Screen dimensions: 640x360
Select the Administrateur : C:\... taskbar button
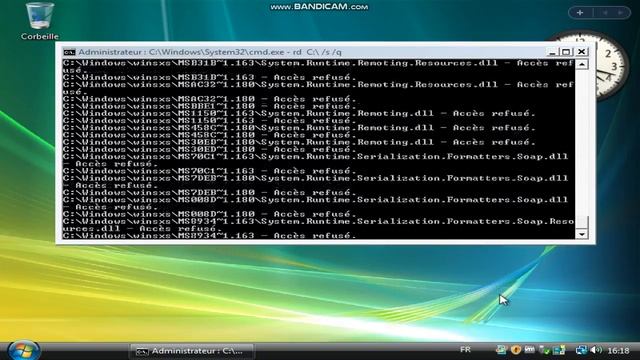[192, 351]
